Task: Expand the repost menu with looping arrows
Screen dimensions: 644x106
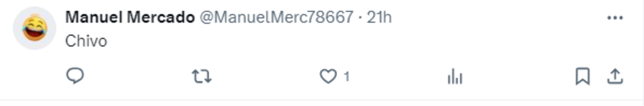Action: (x=202, y=76)
